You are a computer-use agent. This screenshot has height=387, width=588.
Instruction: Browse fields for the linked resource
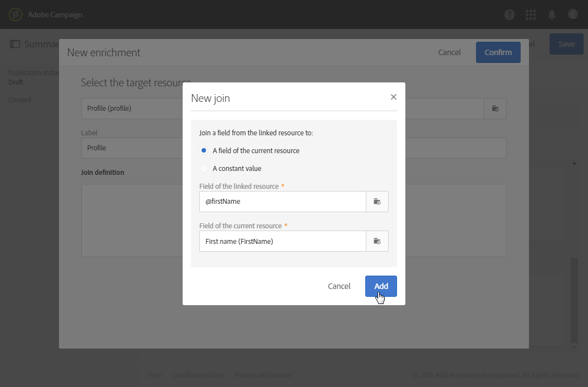377,202
